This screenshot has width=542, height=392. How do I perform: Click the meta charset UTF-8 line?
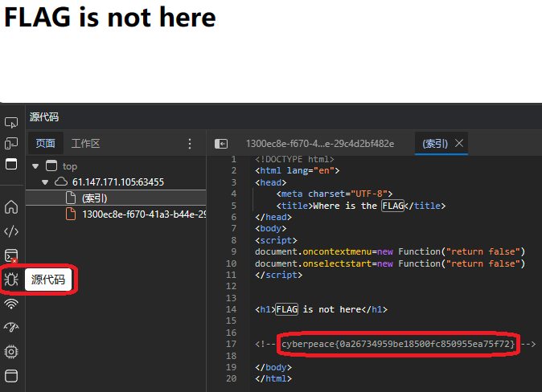click(335, 194)
